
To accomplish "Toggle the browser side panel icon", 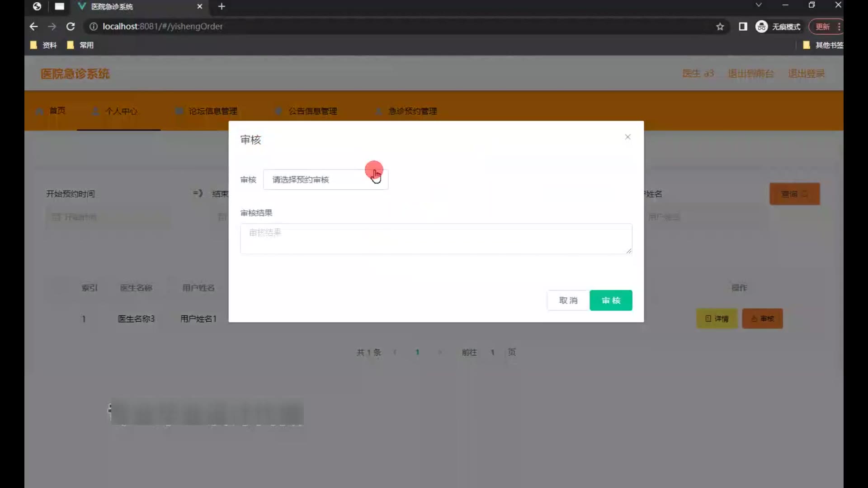I will coord(743,27).
